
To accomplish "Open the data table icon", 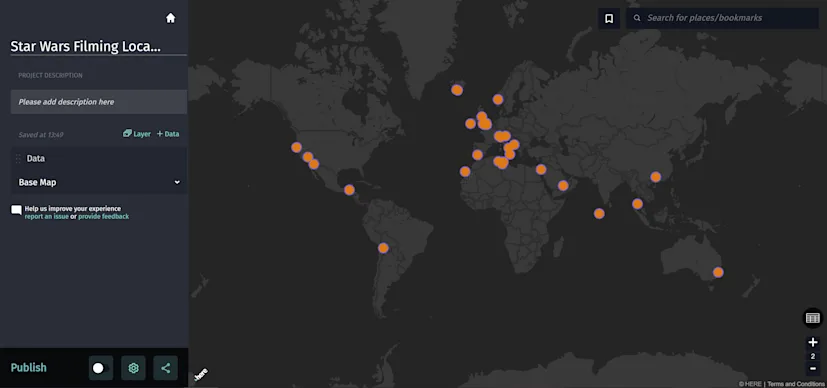I will tap(813, 318).
